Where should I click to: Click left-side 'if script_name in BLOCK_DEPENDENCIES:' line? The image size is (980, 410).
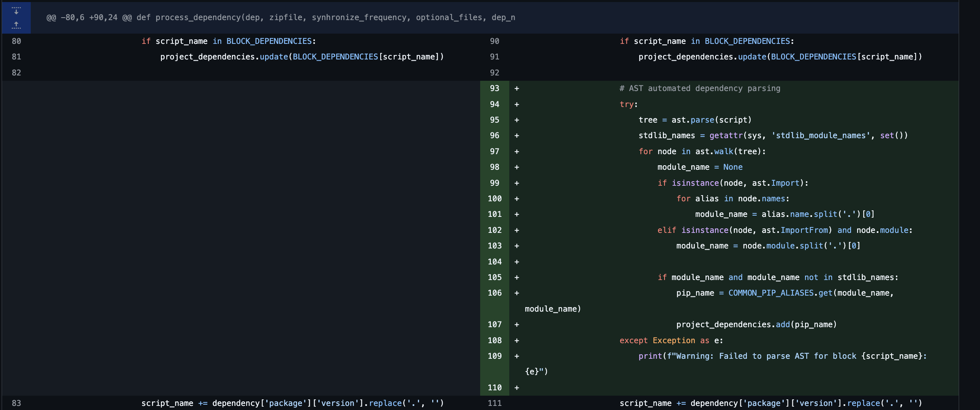(x=229, y=41)
